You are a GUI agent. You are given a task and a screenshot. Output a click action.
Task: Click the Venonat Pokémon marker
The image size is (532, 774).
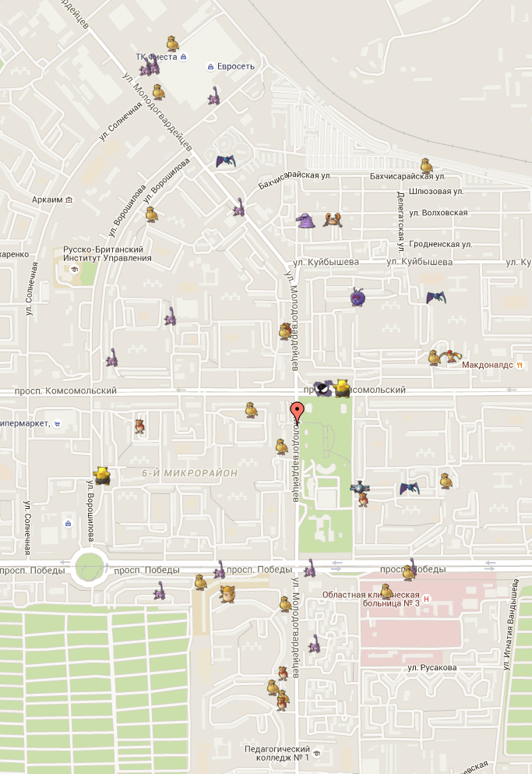coord(358,297)
